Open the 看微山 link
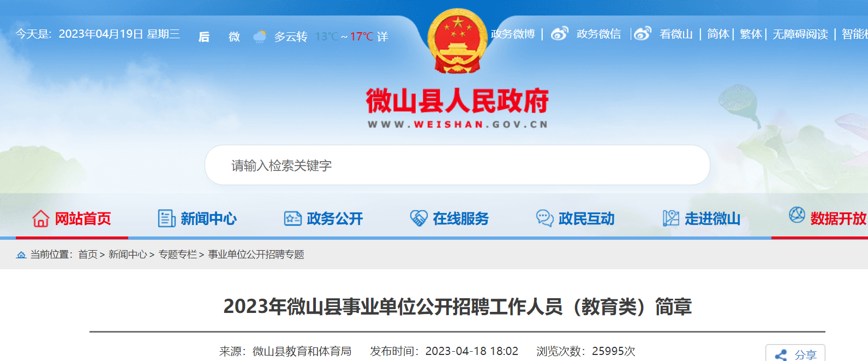868x361 pixels. (676, 34)
